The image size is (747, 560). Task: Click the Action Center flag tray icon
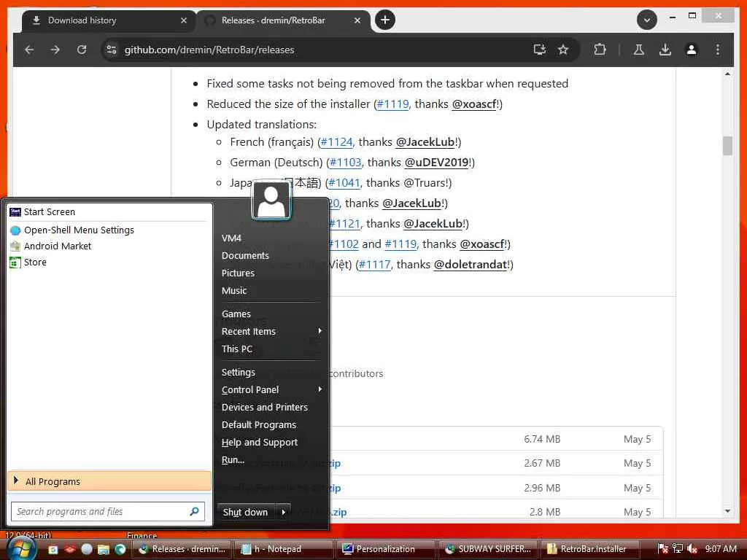coord(662,548)
